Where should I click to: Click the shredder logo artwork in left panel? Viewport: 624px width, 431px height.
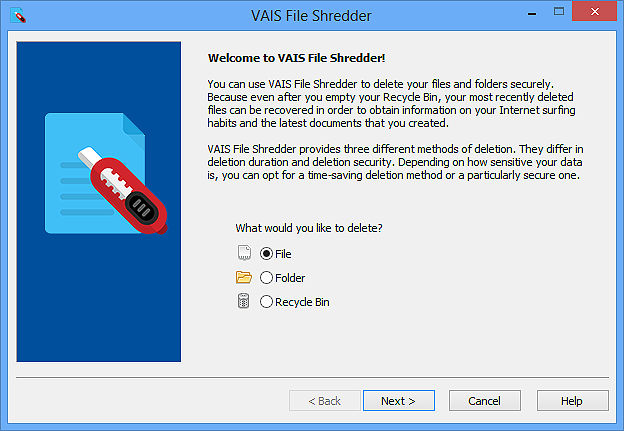click(x=106, y=174)
